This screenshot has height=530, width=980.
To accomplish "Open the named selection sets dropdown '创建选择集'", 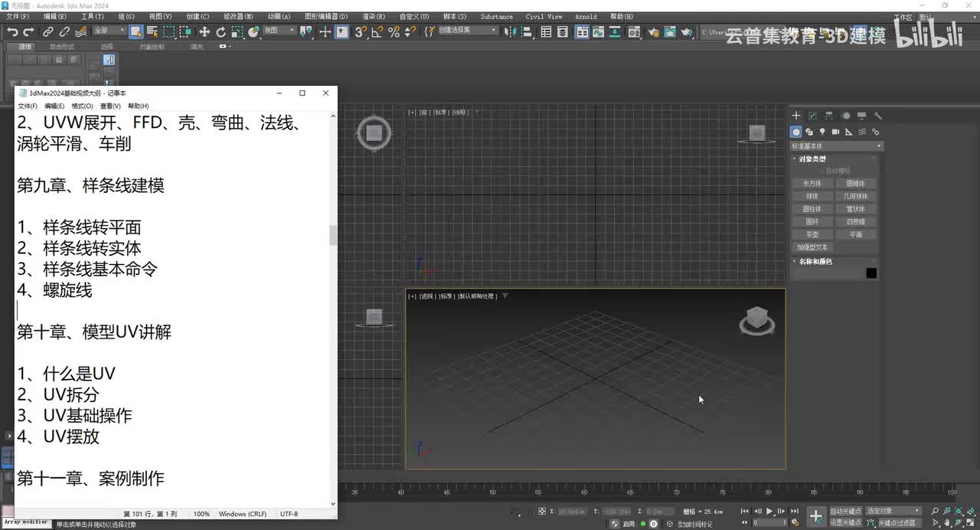I will [x=467, y=31].
